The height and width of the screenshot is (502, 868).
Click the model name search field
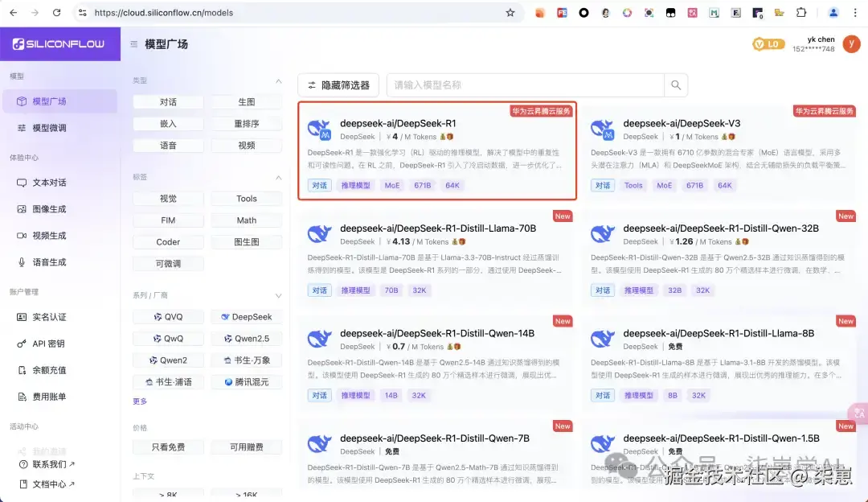tap(526, 85)
